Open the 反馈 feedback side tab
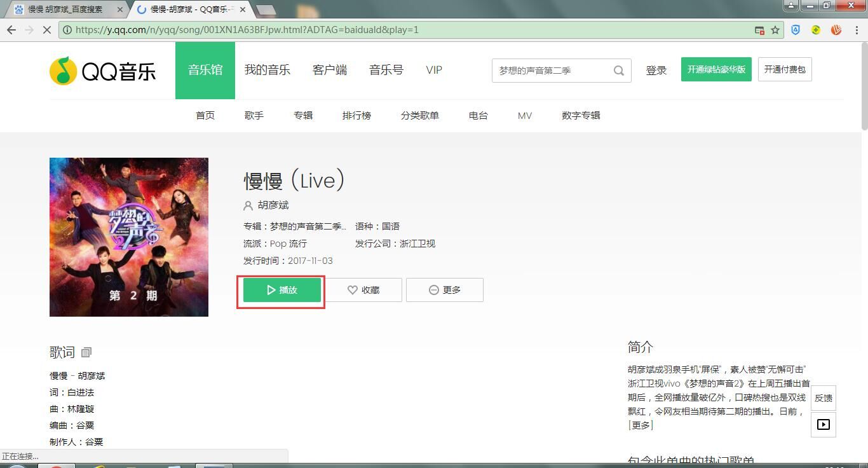 (x=824, y=398)
